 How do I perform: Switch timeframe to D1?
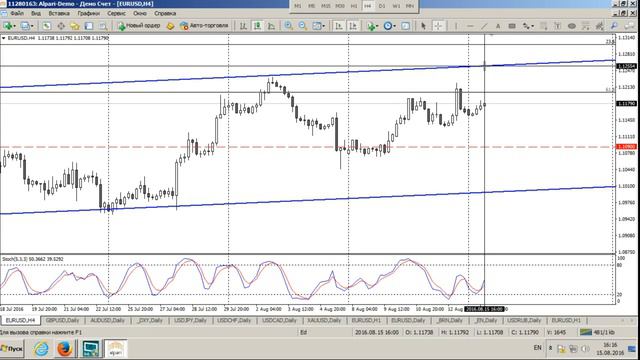pos(382,6)
